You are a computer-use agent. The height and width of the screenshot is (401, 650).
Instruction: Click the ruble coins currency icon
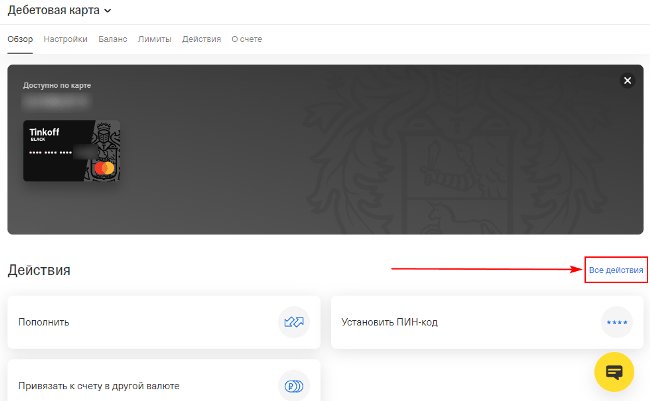point(294,386)
